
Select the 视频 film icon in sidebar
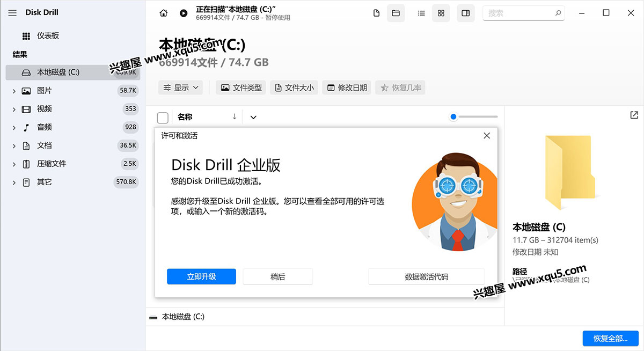26,109
